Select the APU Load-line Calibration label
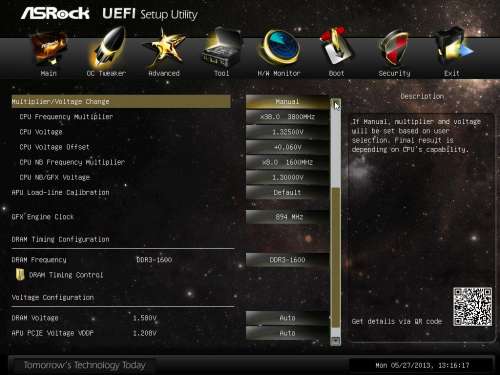 [x=60, y=193]
